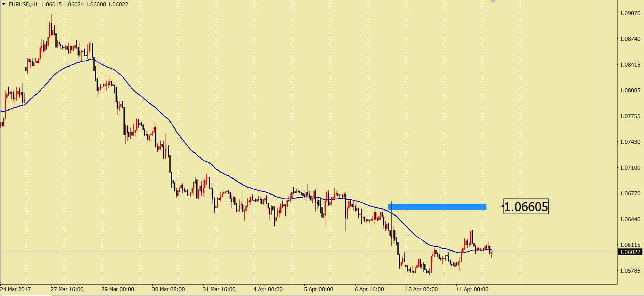This screenshot has height=296, width=644.
Task: Click time axis label 30 Mar 08:00
Action: coord(168,289)
